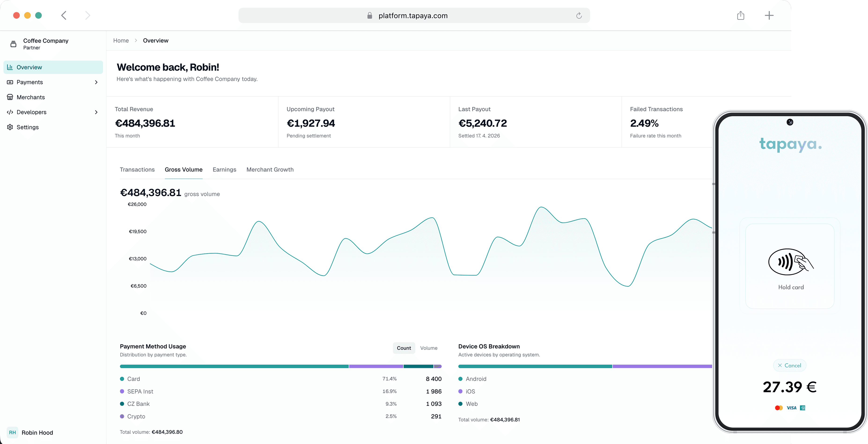
Task: Open Settings via the gear icon
Action: click(10, 127)
